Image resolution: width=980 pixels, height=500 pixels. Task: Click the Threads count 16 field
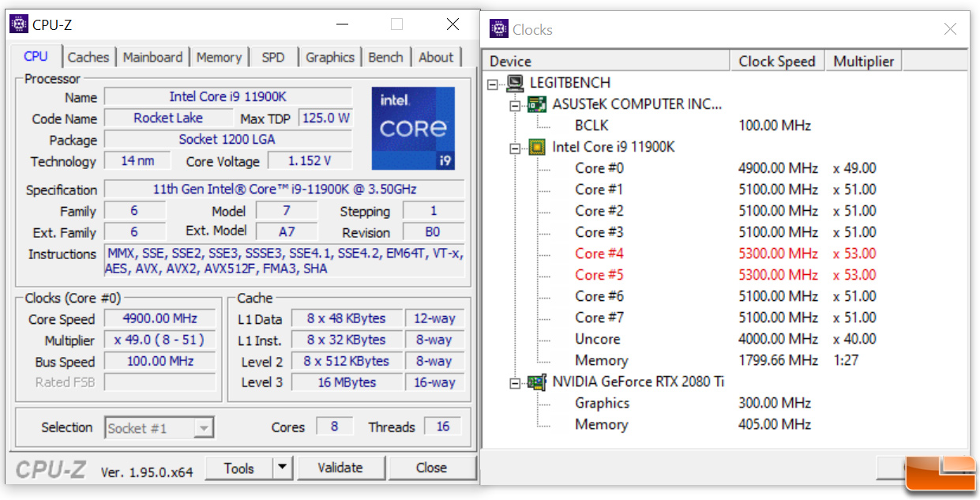click(x=443, y=427)
